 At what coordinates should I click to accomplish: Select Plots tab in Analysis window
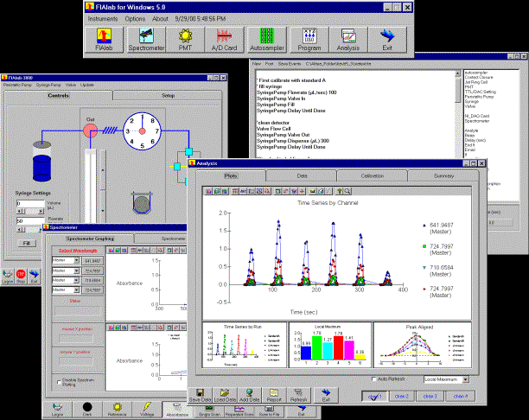tap(231, 175)
